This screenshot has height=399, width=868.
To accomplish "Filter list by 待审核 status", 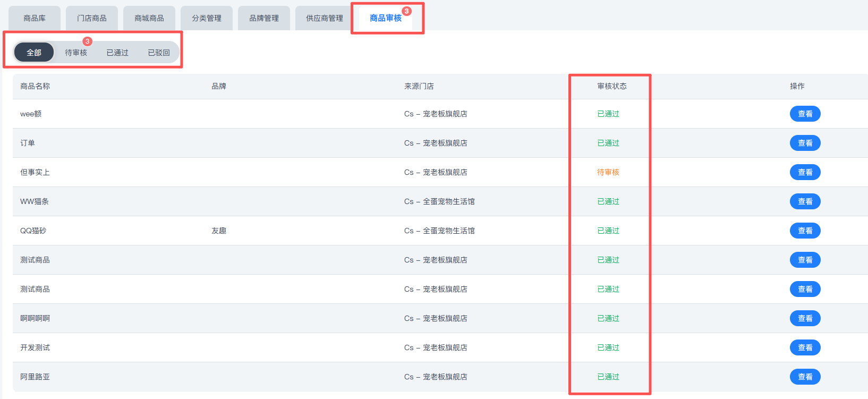I will (x=76, y=53).
